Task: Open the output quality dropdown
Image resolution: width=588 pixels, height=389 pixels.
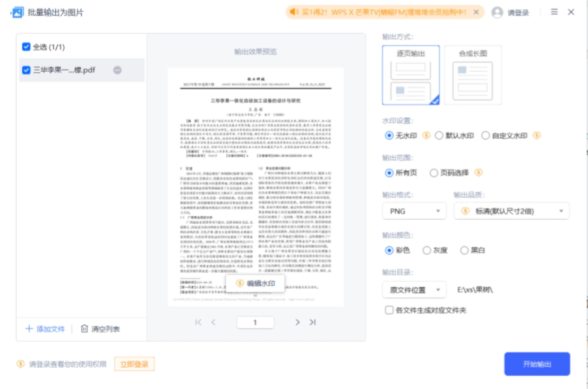Action: [x=512, y=211]
